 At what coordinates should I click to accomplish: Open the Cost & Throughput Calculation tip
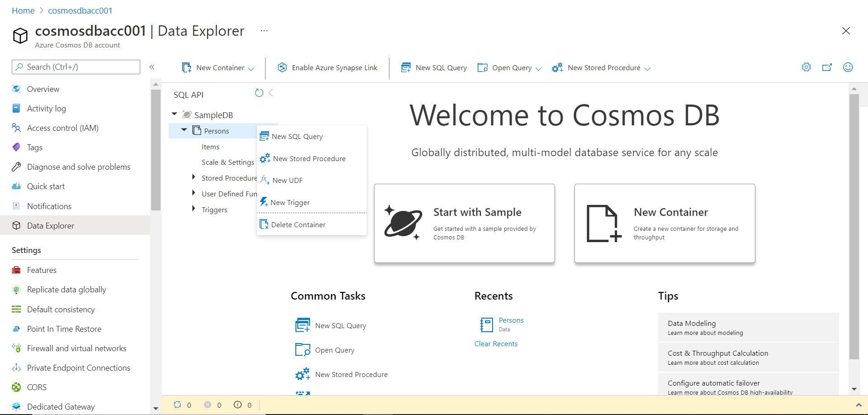[x=748, y=357]
